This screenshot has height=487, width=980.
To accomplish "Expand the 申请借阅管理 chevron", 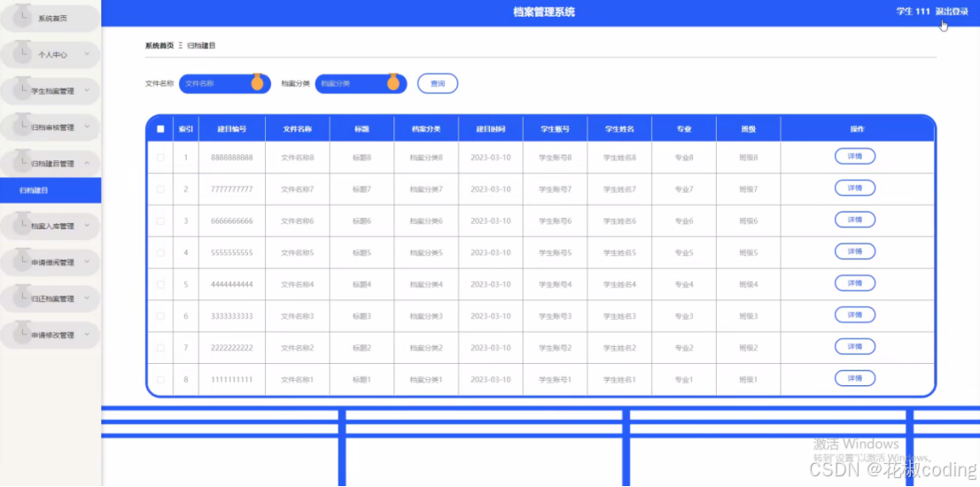I will tap(87, 261).
